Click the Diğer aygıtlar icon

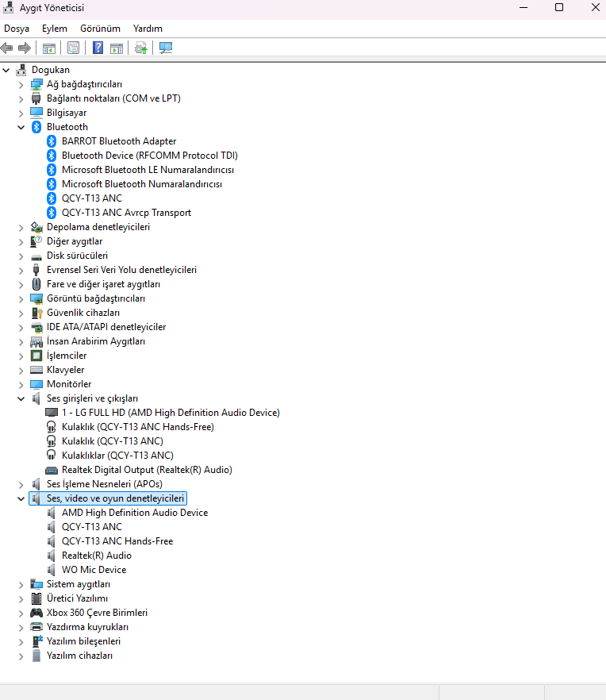(36, 241)
